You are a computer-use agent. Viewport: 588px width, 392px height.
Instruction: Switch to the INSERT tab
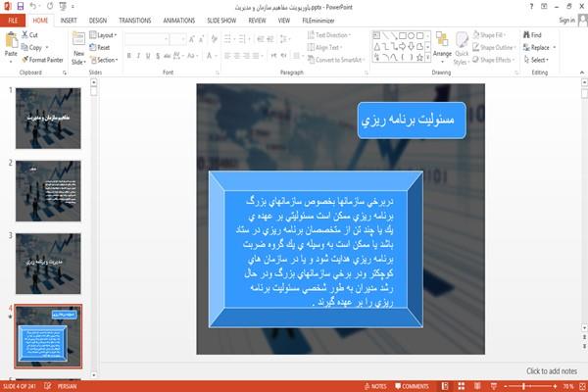coord(69,21)
